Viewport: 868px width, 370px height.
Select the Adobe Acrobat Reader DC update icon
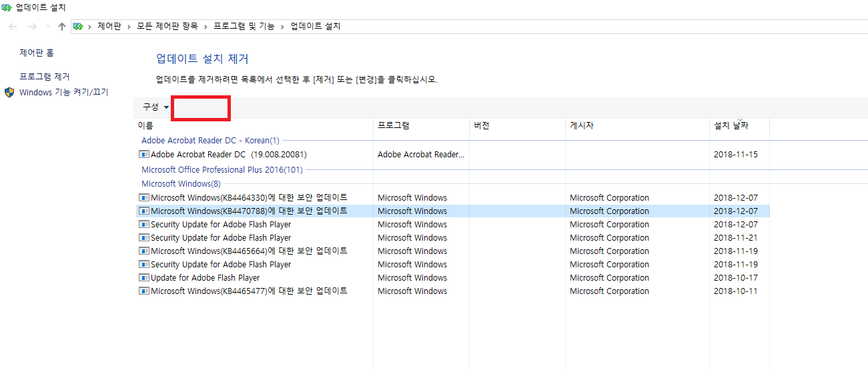(x=144, y=155)
